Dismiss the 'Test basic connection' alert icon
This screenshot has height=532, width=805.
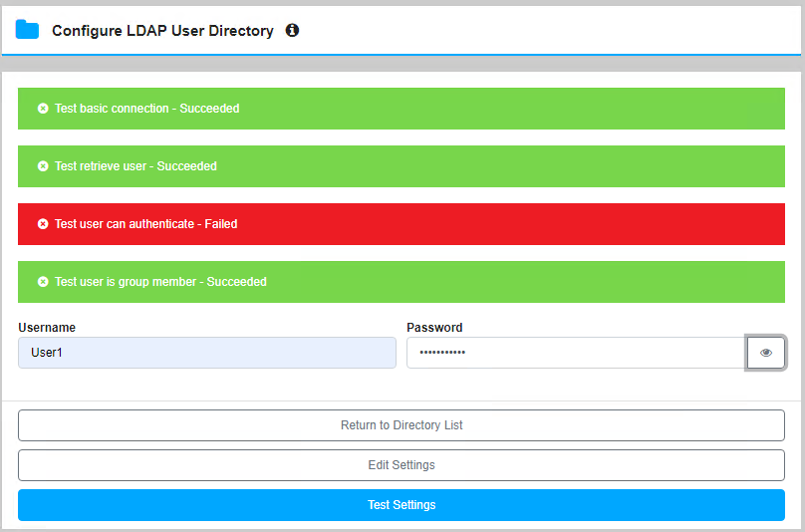coord(43,109)
